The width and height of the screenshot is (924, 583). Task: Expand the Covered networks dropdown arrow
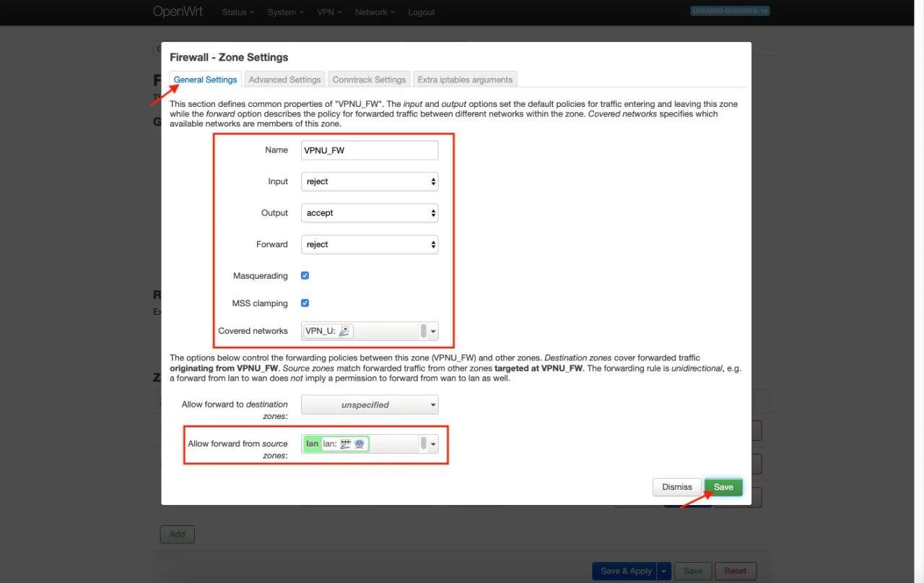433,331
